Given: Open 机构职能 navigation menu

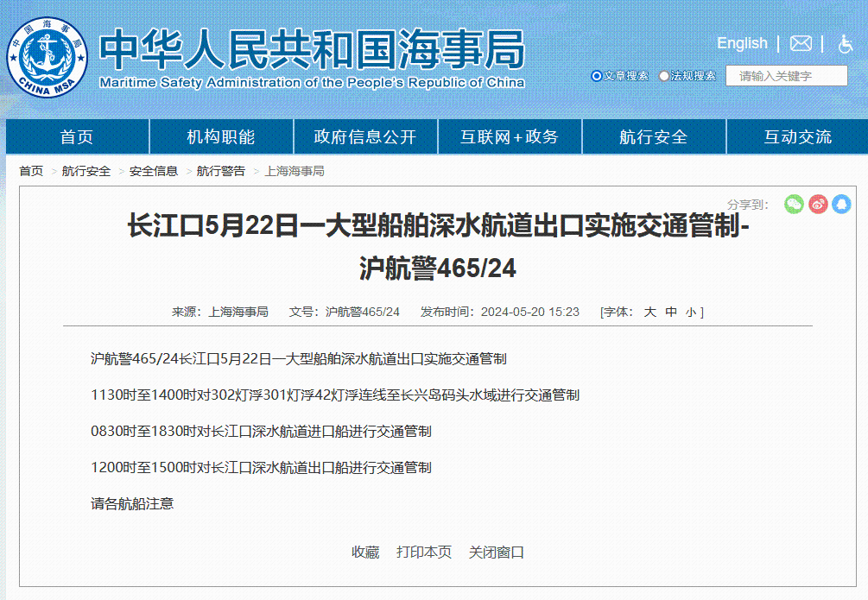Looking at the screenshot, I should point(221,136).
